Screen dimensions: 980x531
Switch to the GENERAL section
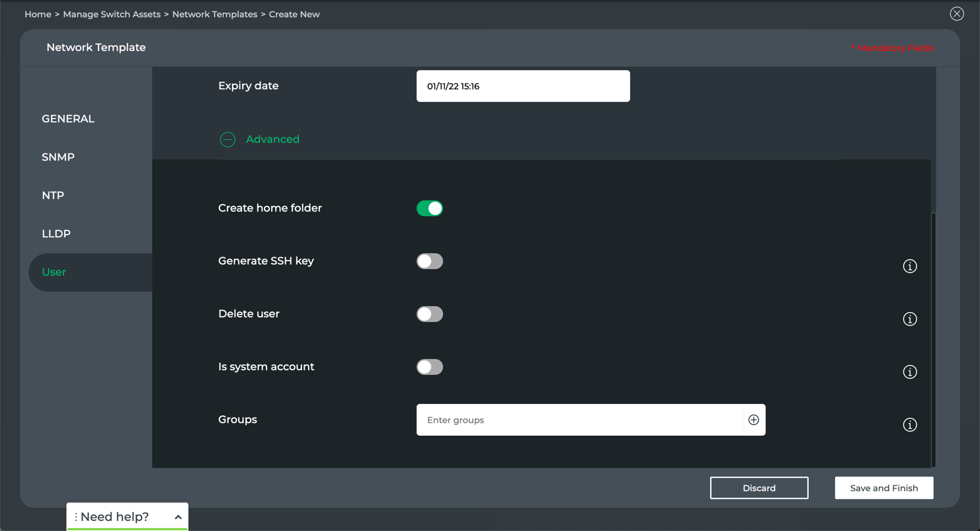point(68,119)
